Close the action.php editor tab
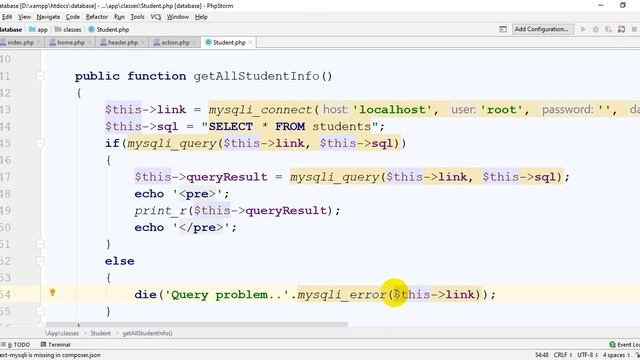This screenshot has height=360, width=640. pos(194,42)
